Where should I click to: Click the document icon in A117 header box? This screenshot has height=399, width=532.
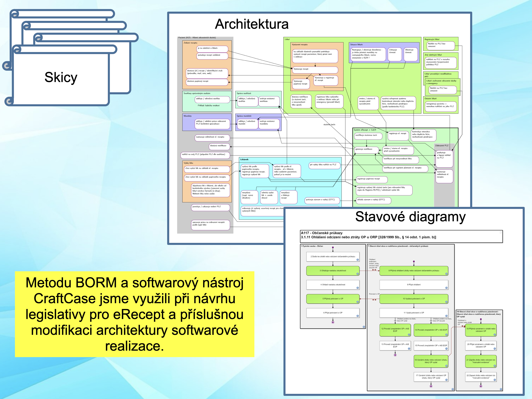tap(500, 232)
